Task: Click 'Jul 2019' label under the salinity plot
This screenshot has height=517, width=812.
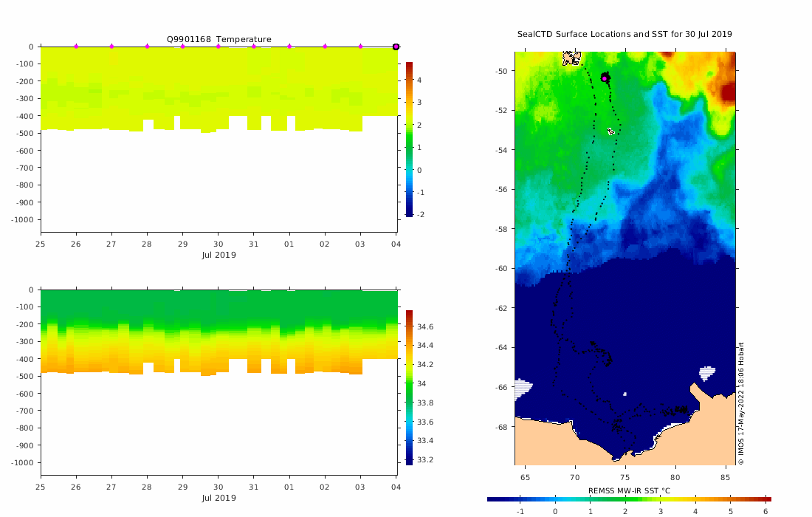Action: tap(219, 498)
